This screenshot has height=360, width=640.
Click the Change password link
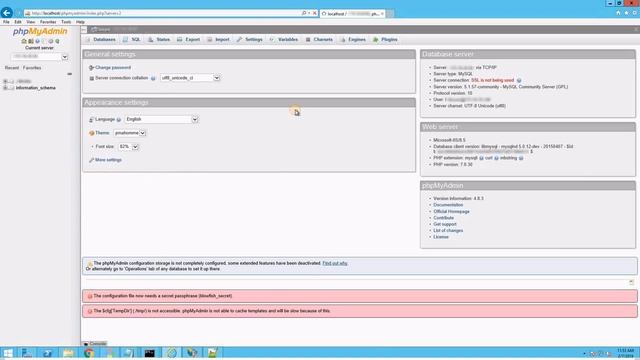point(113,67)
